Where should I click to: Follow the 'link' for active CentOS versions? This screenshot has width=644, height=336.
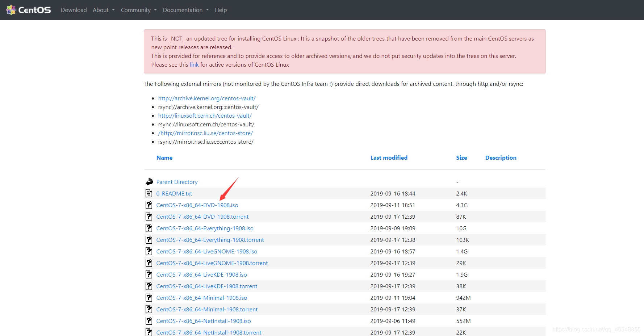[x=194, y=65]
